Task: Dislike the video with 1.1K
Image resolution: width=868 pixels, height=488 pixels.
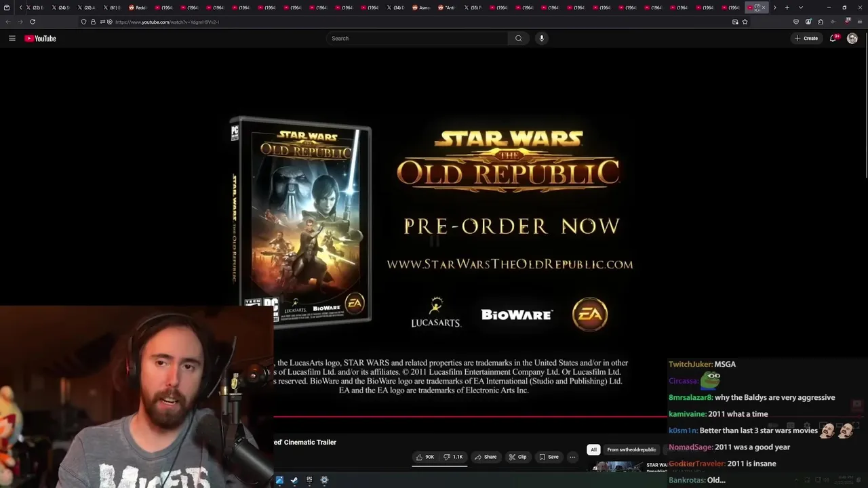Action: point(454,457)
